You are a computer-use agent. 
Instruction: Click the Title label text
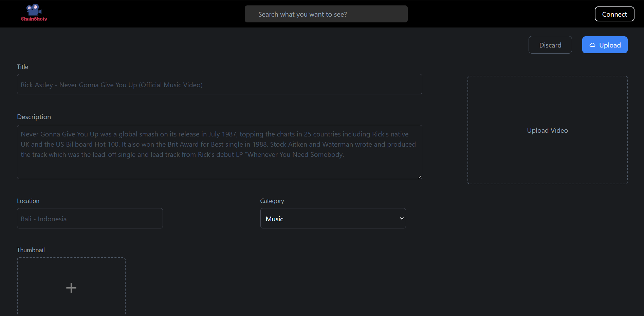pos(22,67)
